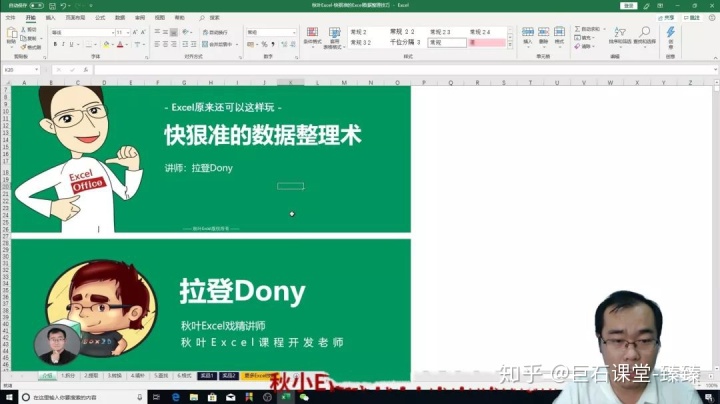The image size is (720, 404).
Task: Expand the cell styles gallery
Action: point(510,45)
